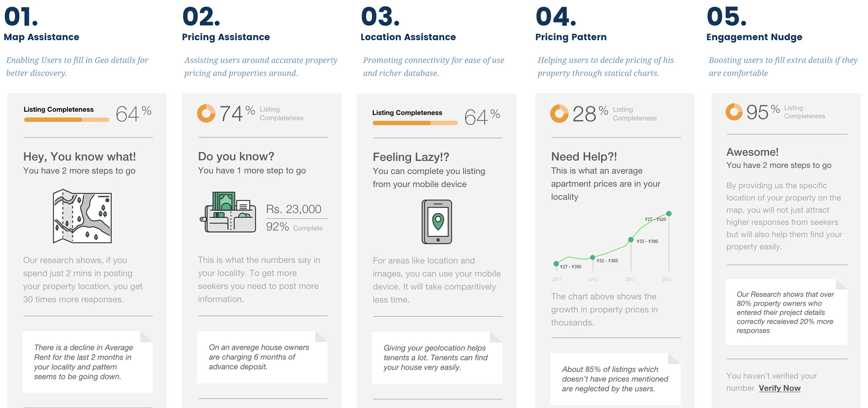
Task: Open the geolocation helps tenants note
Action: point(437,358)
